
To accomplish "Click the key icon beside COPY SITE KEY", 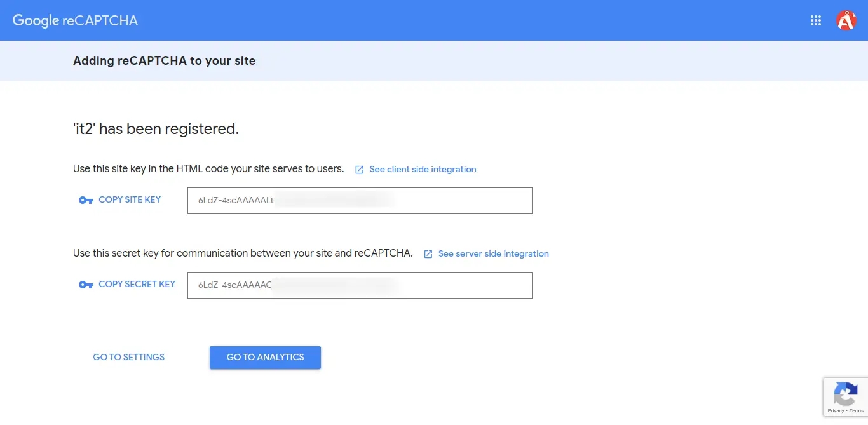I will click(86, 200).
